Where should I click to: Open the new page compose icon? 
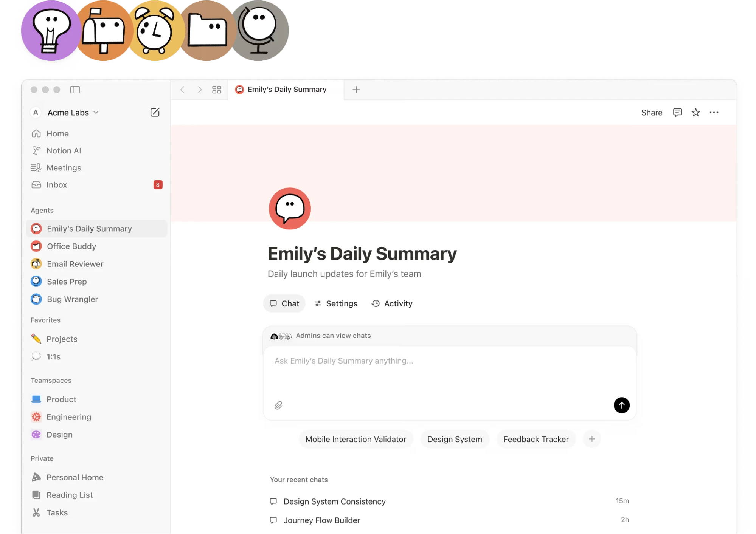click(x=155, y=112)
